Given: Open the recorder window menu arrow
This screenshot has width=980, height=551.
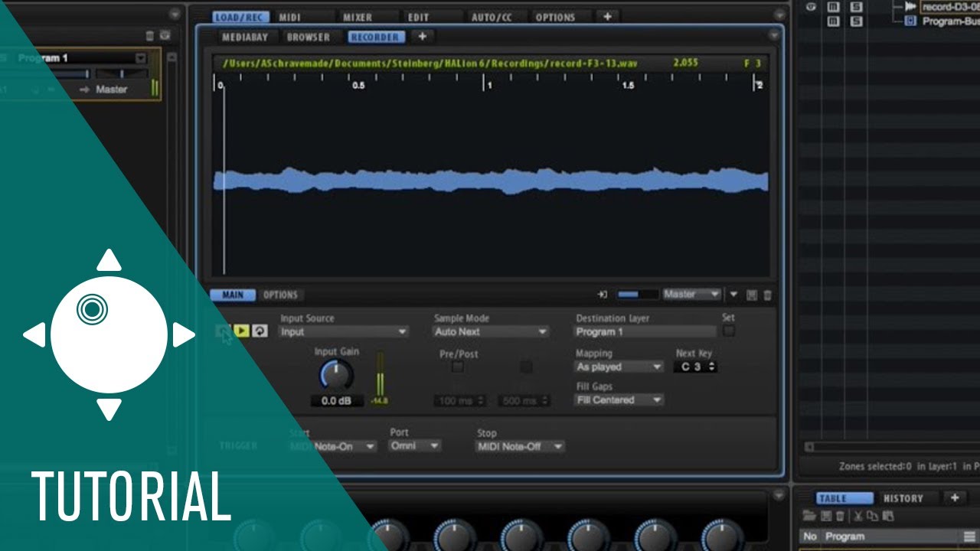Looking at the screenshot, I should point(773,36).
